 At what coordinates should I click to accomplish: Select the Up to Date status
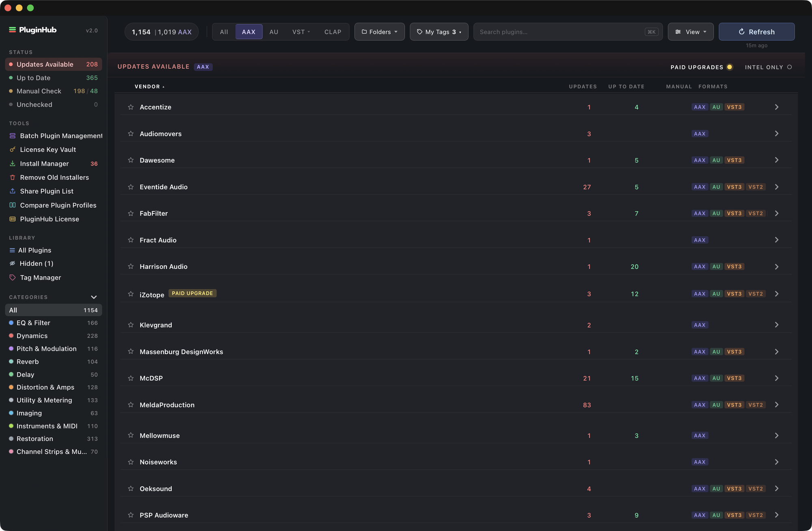[53, 78]
